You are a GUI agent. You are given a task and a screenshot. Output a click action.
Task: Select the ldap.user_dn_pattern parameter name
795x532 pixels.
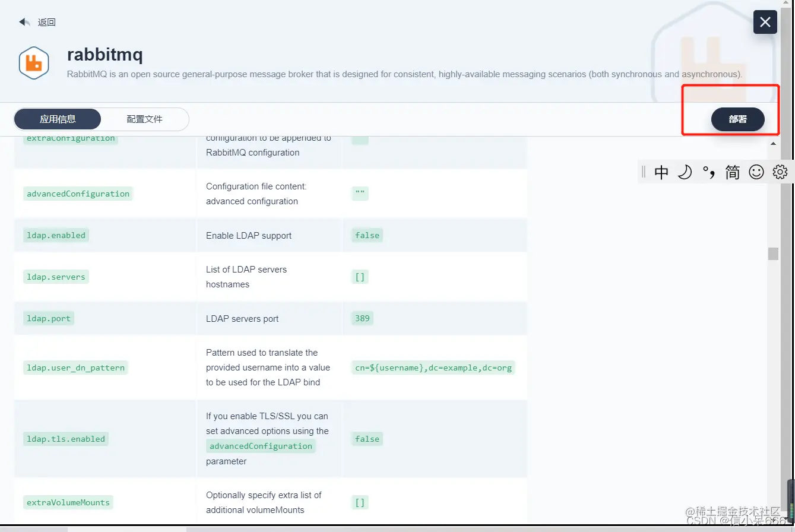(76, 368)
